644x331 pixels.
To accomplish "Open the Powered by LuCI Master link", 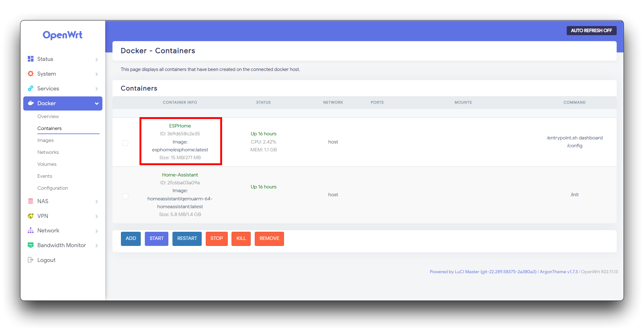I will 483,272.
